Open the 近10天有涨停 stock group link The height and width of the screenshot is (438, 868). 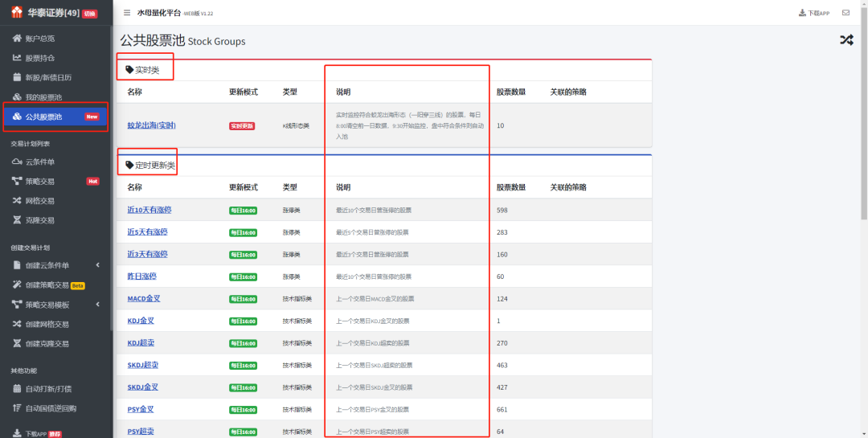pyautogui.click(x=147, y=210)
